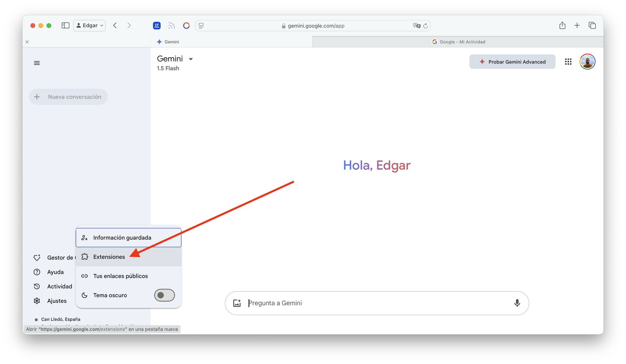Activate the microphone icon
626x364 pixels.
click(517, 303)
